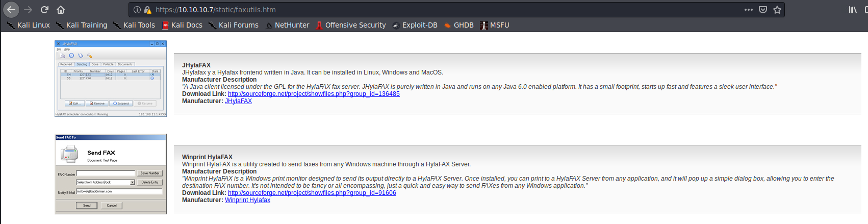Click the Winprint HylaFAX heading text
The height and width of the screenshot is (224, 868).
pos(207,157)
